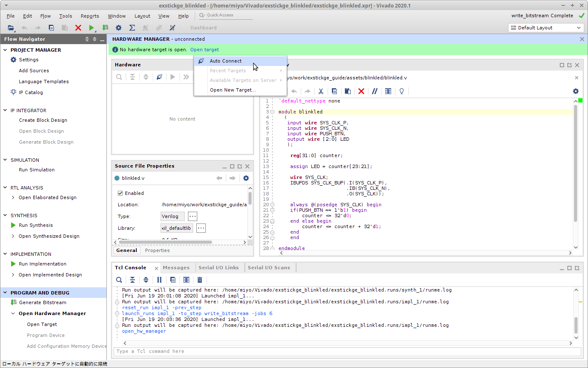Click the green Run play toolbar icon
The width and height of the screenshot is (588, 368).
tap(91, 28)
